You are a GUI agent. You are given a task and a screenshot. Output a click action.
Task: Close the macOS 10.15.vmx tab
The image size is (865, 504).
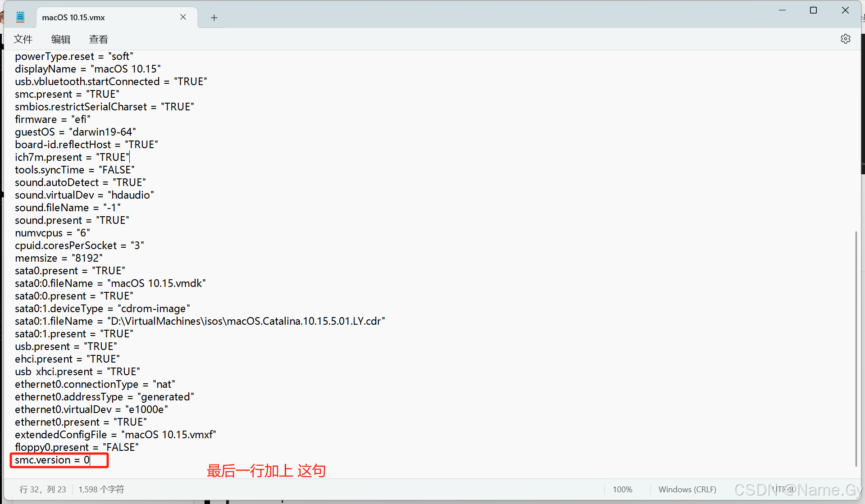183,17
